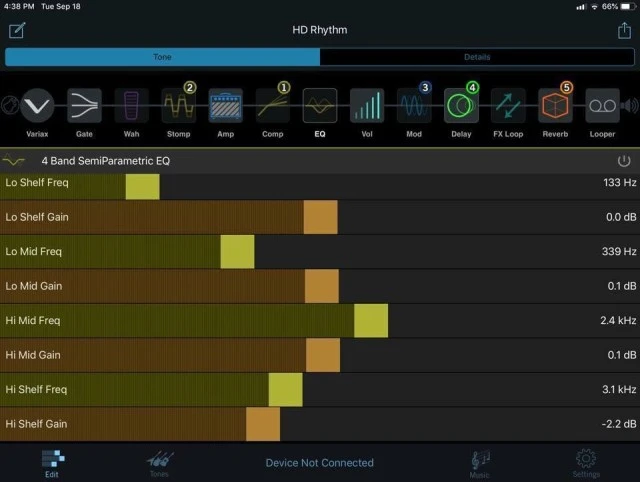This screenshot has width=640, height=482.
Task: Select the Looper block icon
Action: 602,106
